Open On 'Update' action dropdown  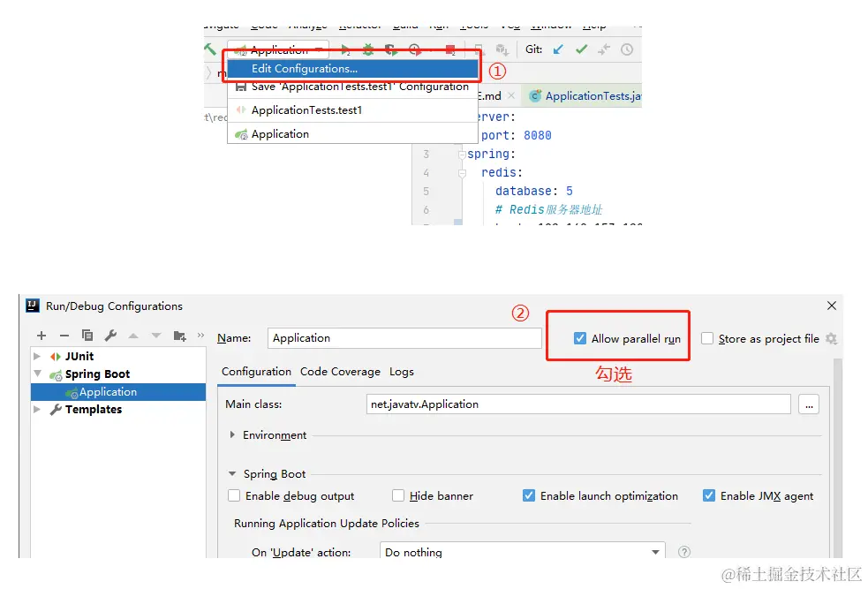pos(522,552)
